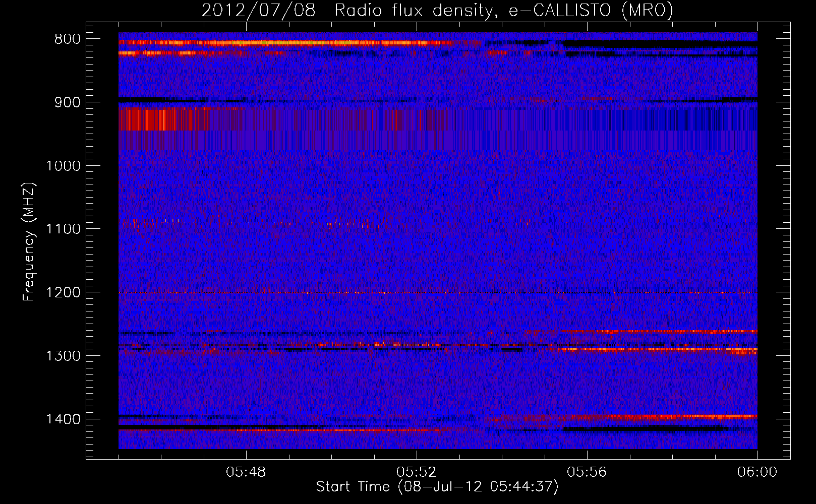Viewport: 816px width, 504px height.
Task: Select the 800 frequency tick label
Action: [68, 39]
